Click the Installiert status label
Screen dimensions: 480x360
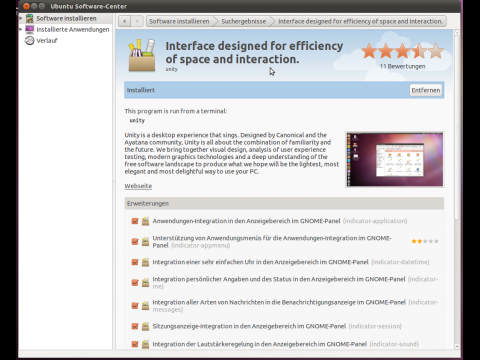pyautogui.click(x=141, y=90)
